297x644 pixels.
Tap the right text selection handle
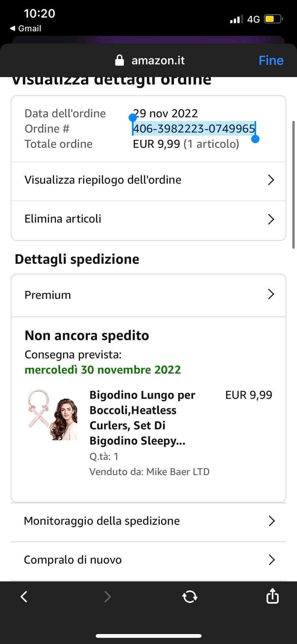click(x=255, y=138)
